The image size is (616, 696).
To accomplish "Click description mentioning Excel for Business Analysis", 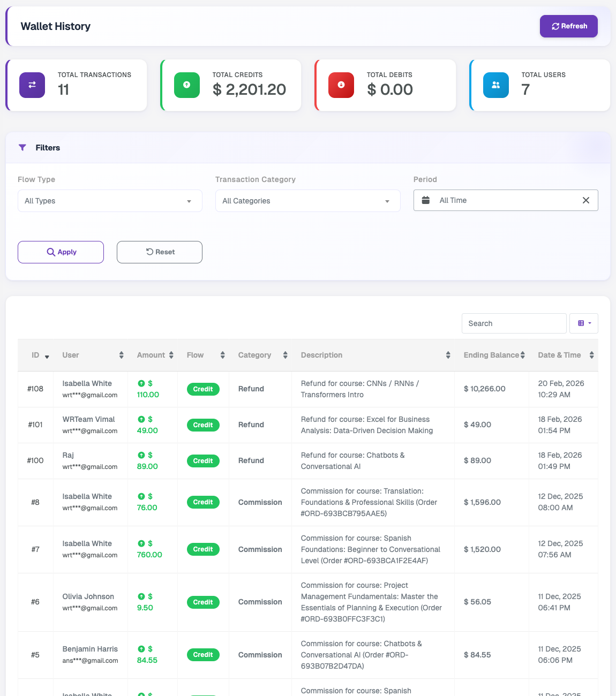I will pos(367,425).
